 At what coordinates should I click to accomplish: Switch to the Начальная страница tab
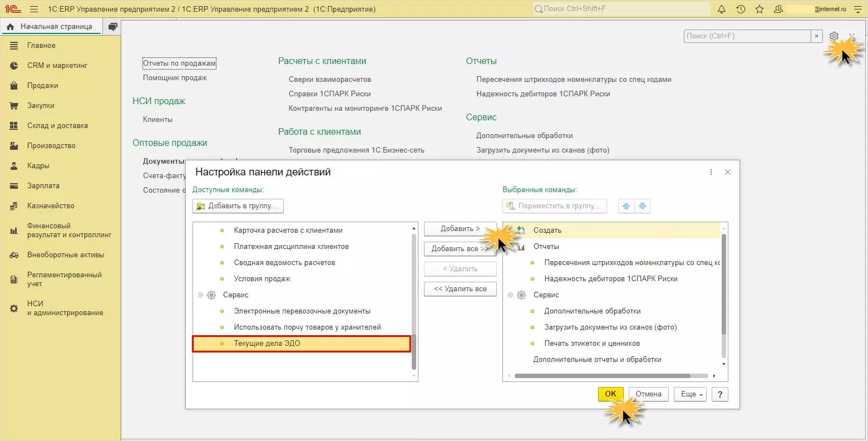pos(51,27)
